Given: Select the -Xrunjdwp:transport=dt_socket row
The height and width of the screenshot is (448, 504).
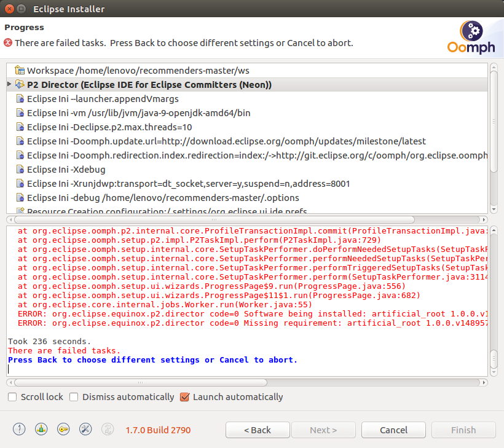Looking at the screenshot, I should (247, 184).
